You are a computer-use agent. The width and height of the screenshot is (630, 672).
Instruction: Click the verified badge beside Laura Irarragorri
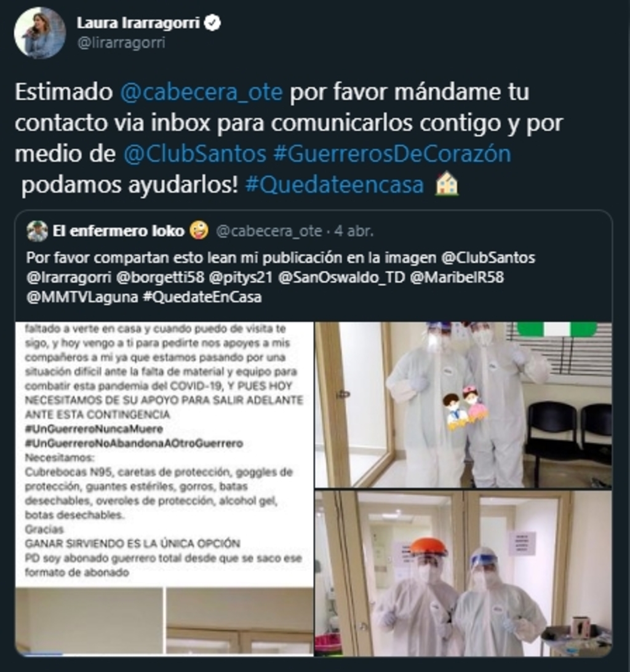[x=213, y=23]
